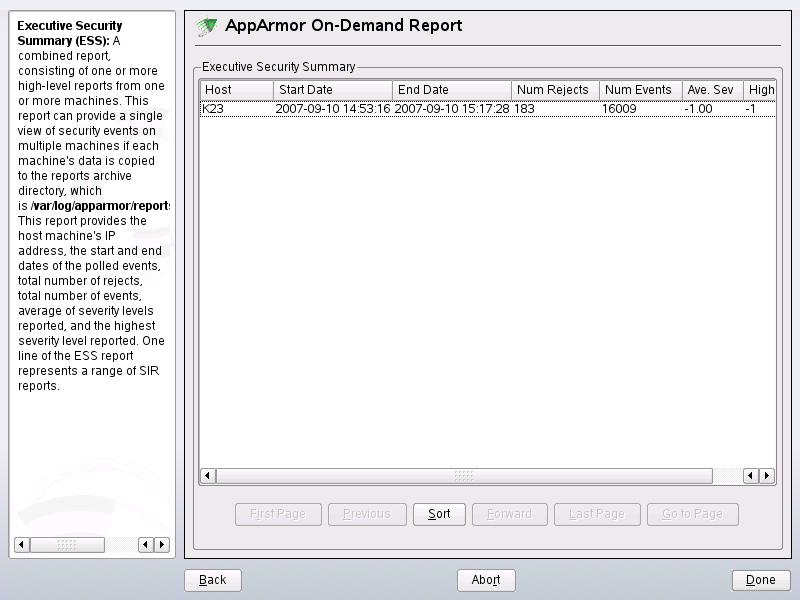Click the Done button
Image resolution: width=800 pixels, height=600 pixels.
pyautogui.click(x=760, y=579)
